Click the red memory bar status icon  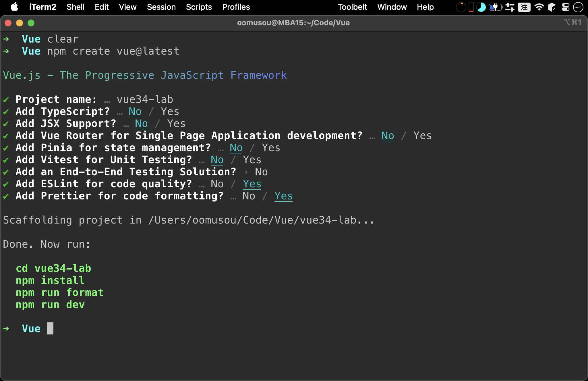[471, 7]
